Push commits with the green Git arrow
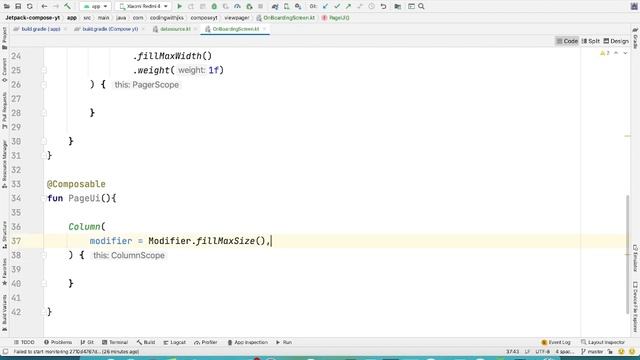Screen dimensions: 640x360 pyautogui.click(x=348, y=7)
